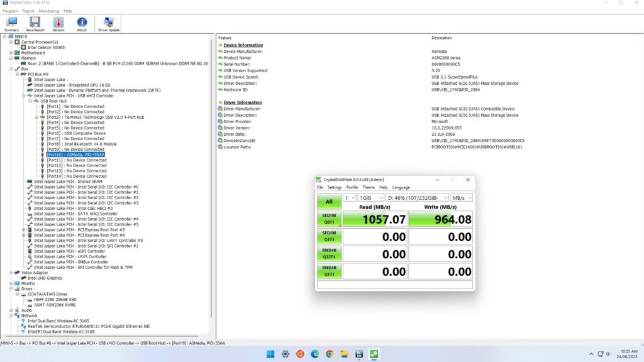Select Port8 Intel Bluetooth V4.0 Module
Screen dimensions: 644x362
coord(73,144)
